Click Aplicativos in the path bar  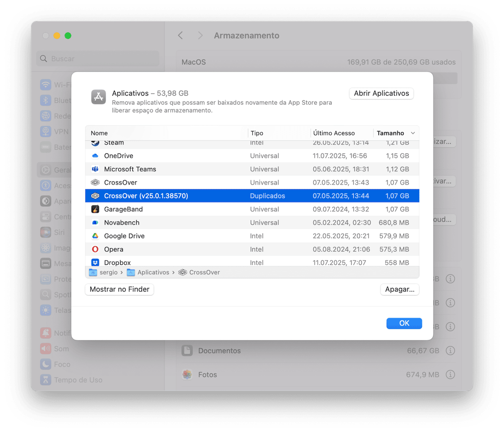coord(153,272)
